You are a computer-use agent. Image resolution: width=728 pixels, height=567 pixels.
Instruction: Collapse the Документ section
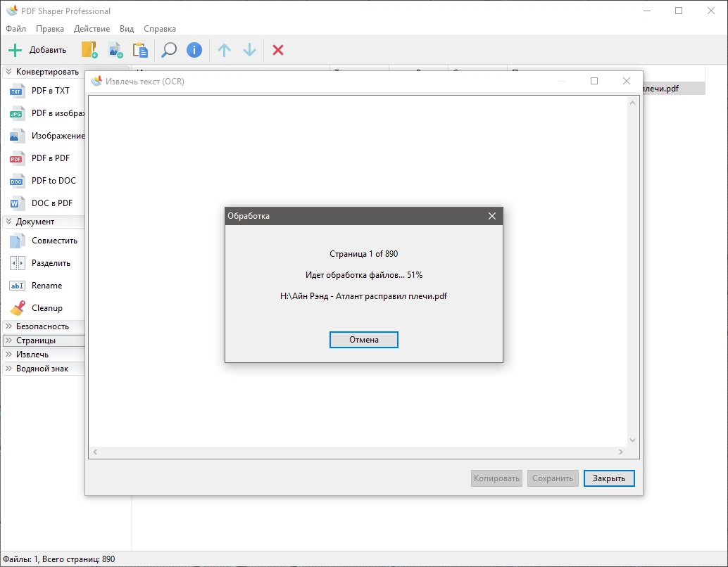9,222
